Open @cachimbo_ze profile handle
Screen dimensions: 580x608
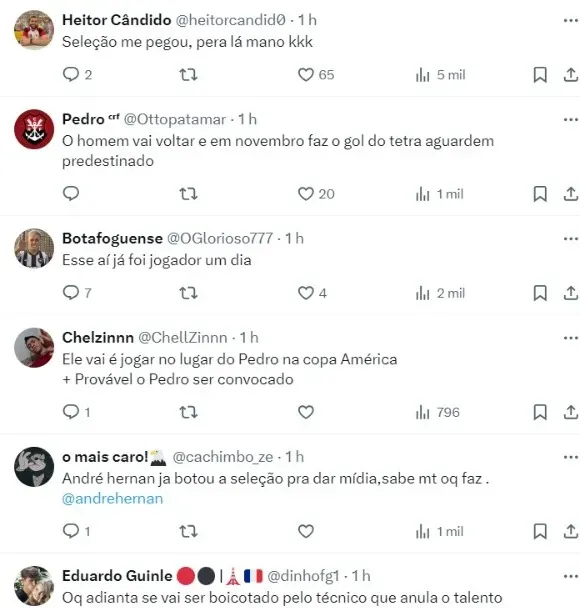pos(223,457)
